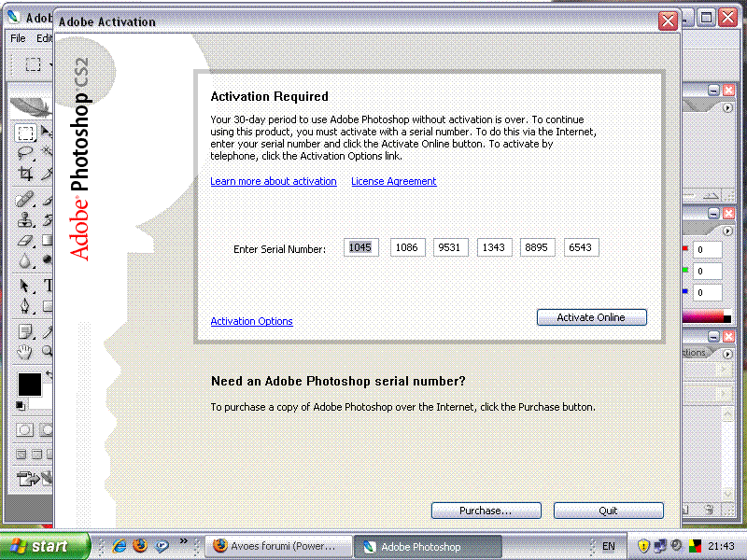Open the Windows start menu
Viewport: 747px width, 560px height.
click(44, 546)
